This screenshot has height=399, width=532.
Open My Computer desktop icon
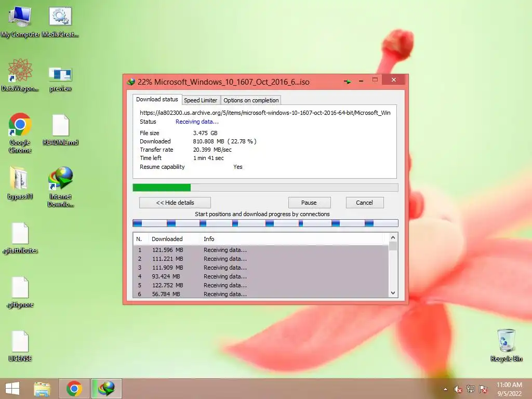[x=20, y=21]
